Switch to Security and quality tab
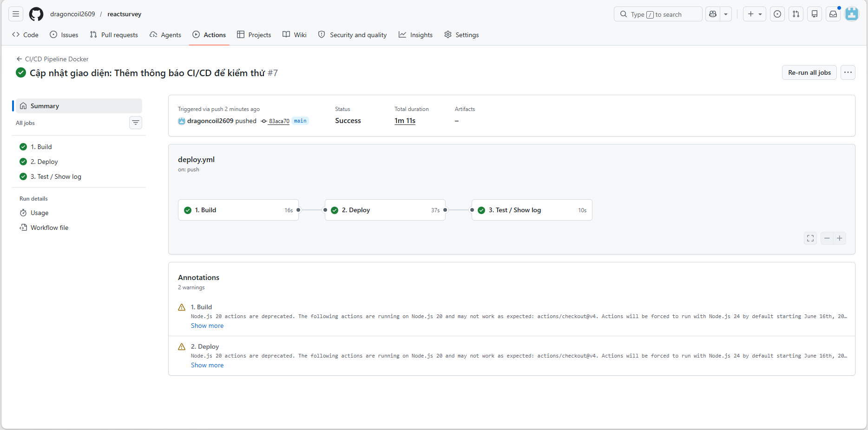The width and height of the screenshot is (868, 430). tap(353, 35)
